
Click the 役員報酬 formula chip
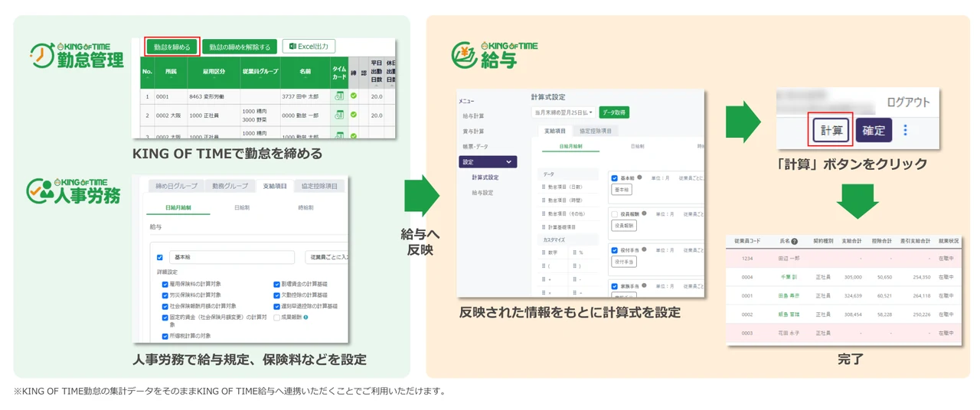[624, 226]
